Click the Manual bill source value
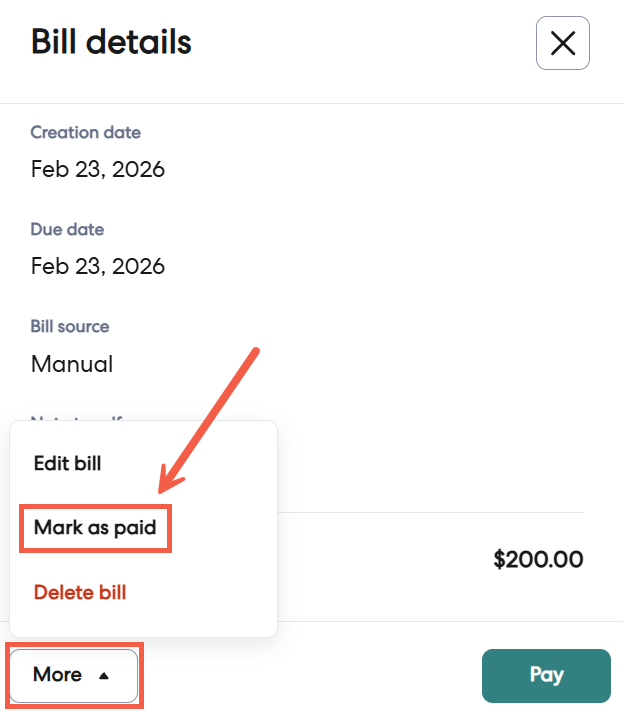The height and width of the screenshot is (715, 623). pyautogui.click(x=72, y=363)
